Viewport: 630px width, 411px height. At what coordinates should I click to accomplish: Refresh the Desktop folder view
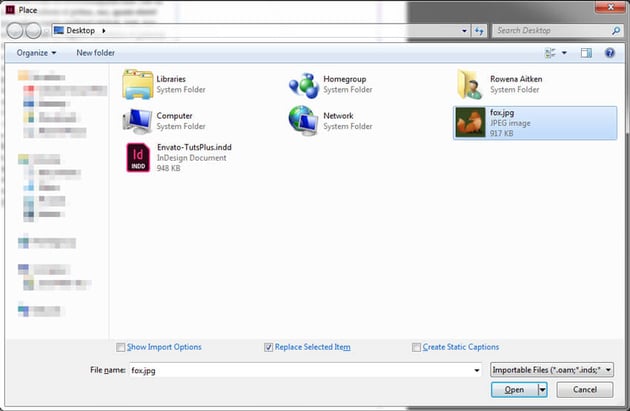coord(479,31)
